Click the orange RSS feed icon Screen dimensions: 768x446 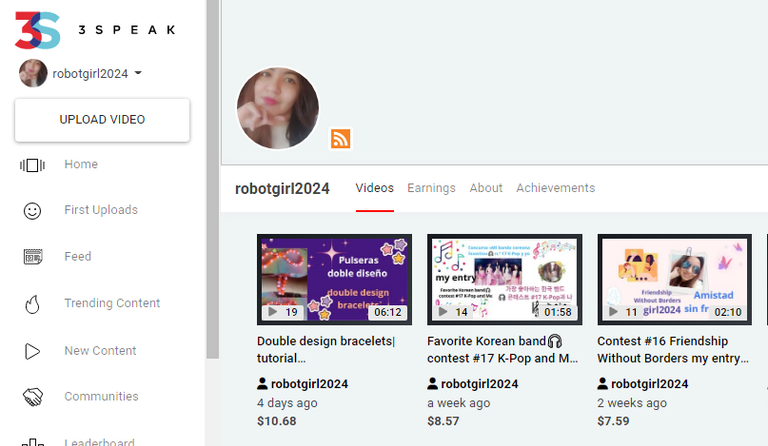(x=341, y=139)
